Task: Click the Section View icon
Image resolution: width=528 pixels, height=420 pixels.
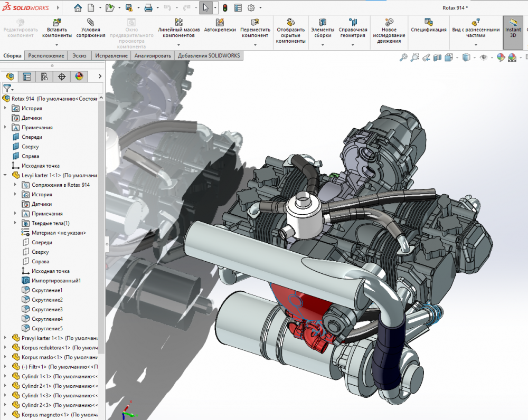Action: tap(437, 58)
